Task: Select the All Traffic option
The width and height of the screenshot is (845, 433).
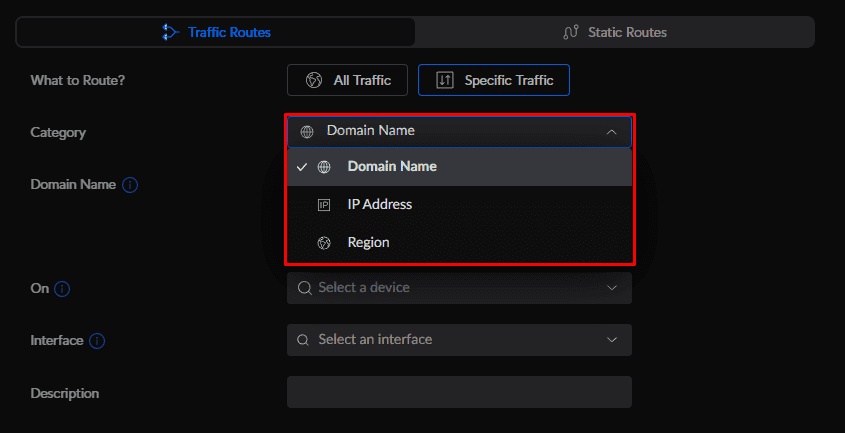Action: coord(347,80)
